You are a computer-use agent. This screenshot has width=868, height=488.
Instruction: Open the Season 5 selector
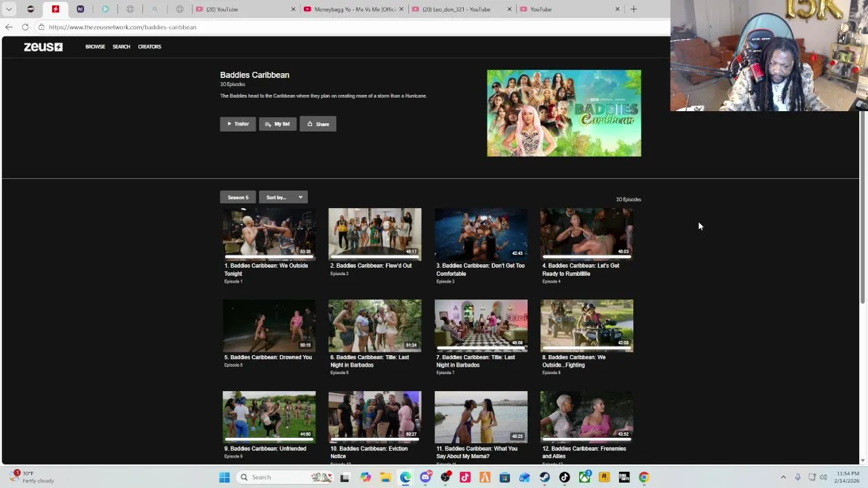[238, 197]
